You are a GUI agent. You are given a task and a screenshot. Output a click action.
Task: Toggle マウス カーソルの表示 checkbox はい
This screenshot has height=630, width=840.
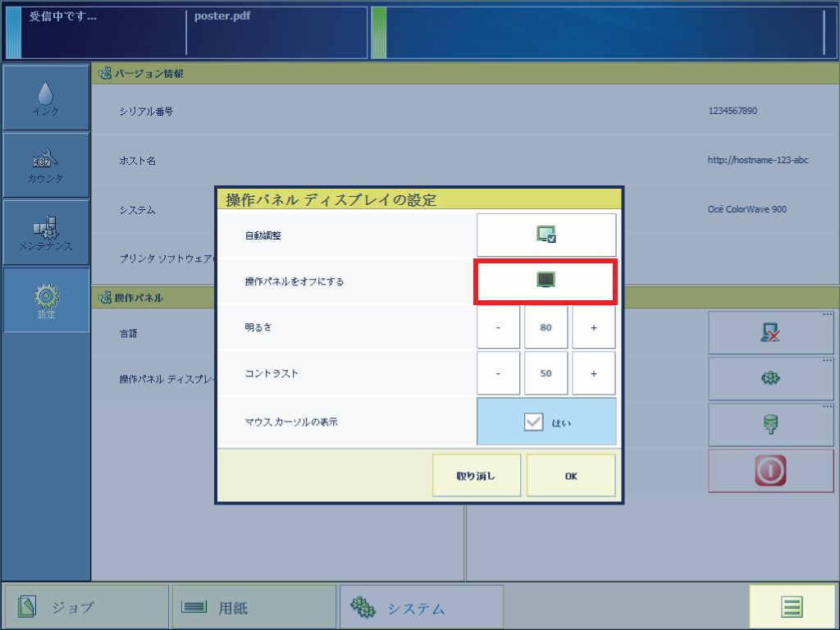(546, 422)
